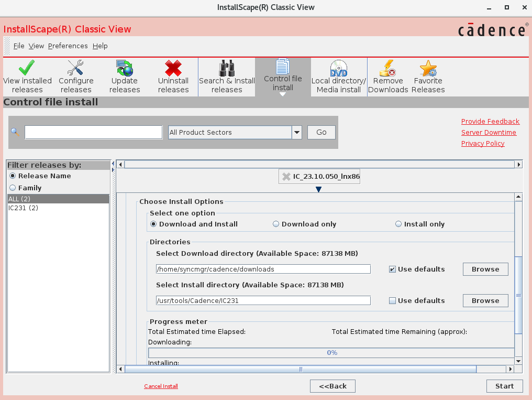This screenshot has height=400, width=532.
Task: Select IC231 in the release filter list
Action: pos(21,208)
